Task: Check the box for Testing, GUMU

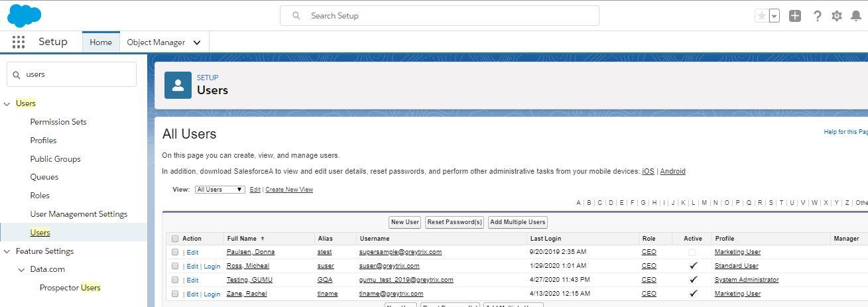Action: [x=175, y=280]
